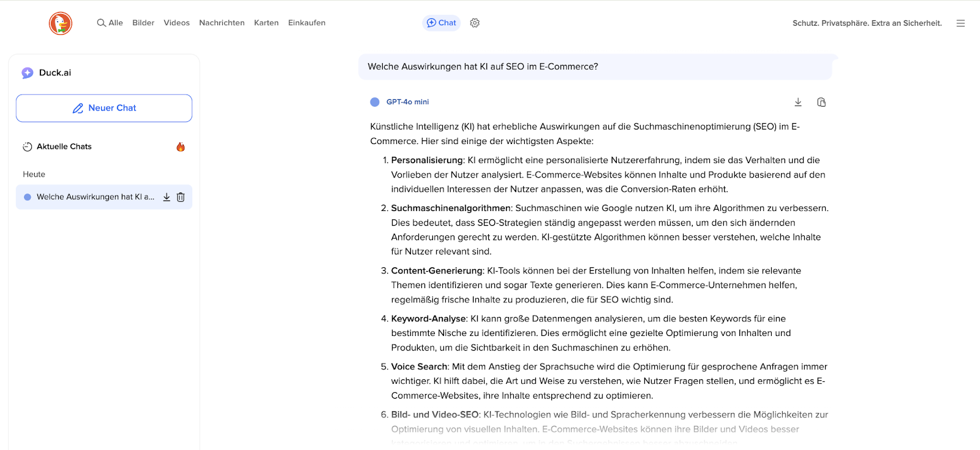Click the 'Personalisierung' heading text
Viewport: 980px width, 450px height.
point(427,160)
